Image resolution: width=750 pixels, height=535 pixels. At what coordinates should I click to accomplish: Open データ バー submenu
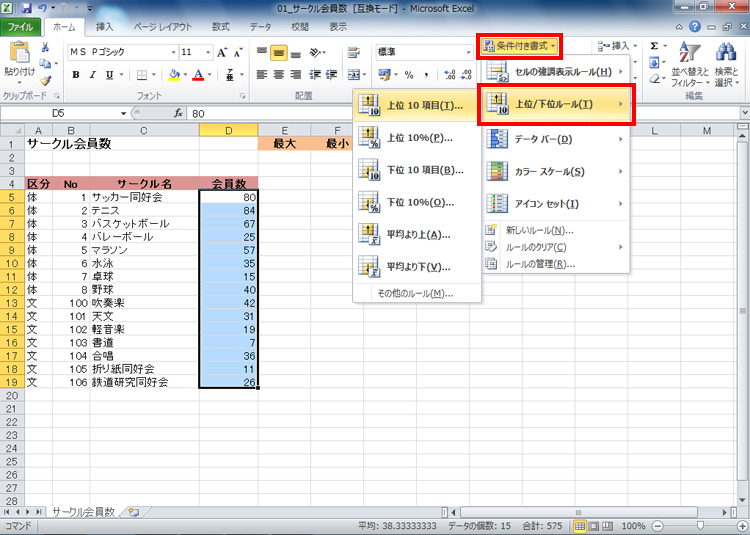(x=555, y=139)
